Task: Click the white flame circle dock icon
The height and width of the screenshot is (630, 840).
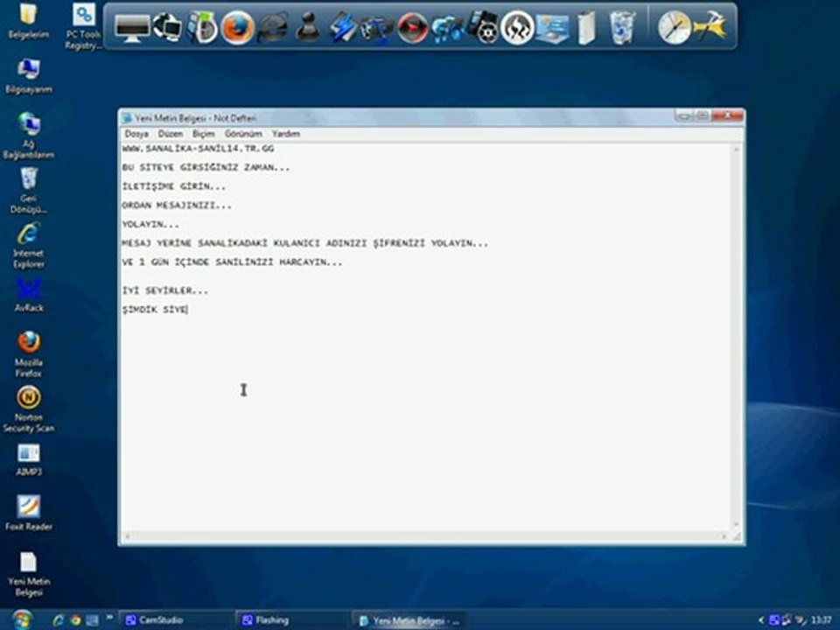Action: (x=517, y=27)
